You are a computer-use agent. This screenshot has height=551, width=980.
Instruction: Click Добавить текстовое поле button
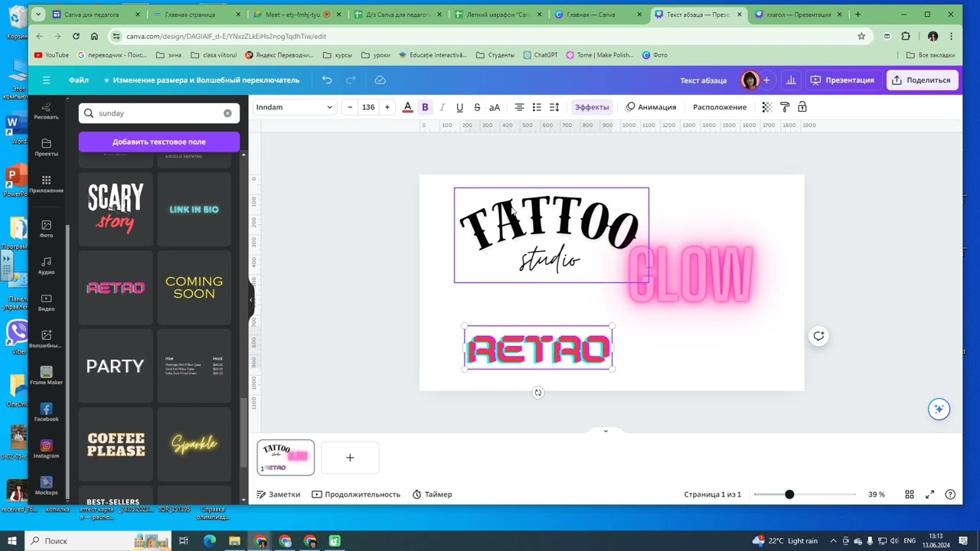coord(159,142)
